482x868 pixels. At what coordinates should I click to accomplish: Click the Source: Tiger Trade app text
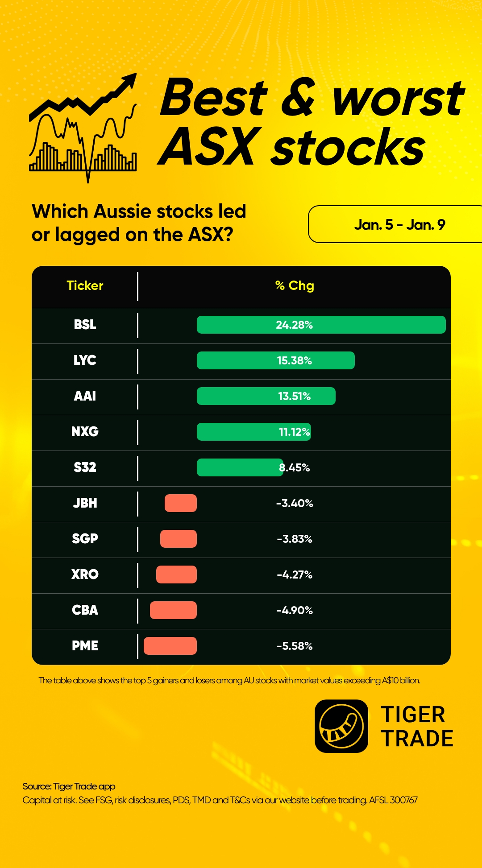tap(69, 786)
